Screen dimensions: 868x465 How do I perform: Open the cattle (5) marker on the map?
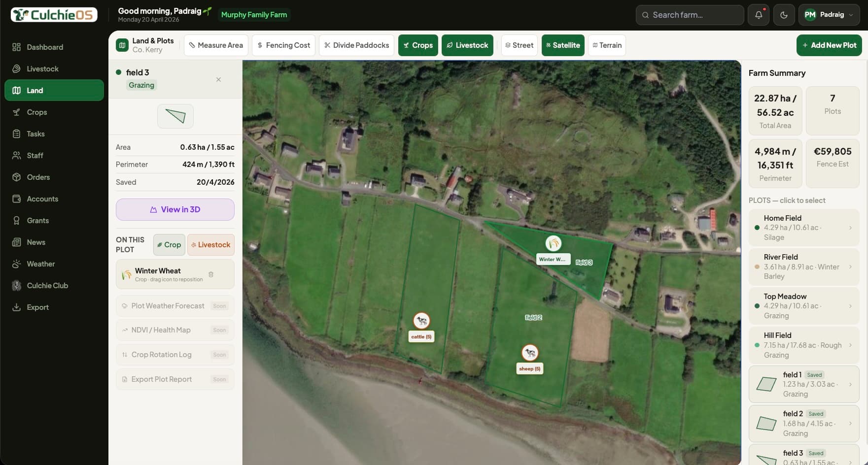pyautogui.click(x=421, y=321)
